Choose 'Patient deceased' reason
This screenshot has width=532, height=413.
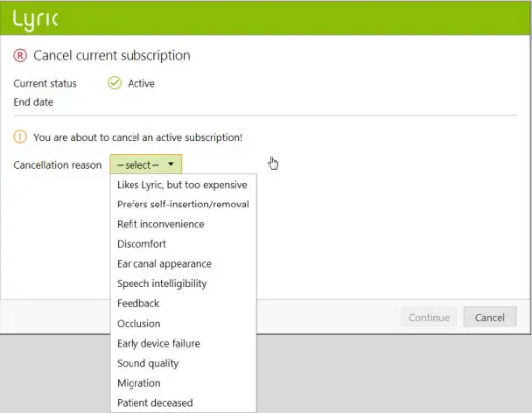(183, 402)
